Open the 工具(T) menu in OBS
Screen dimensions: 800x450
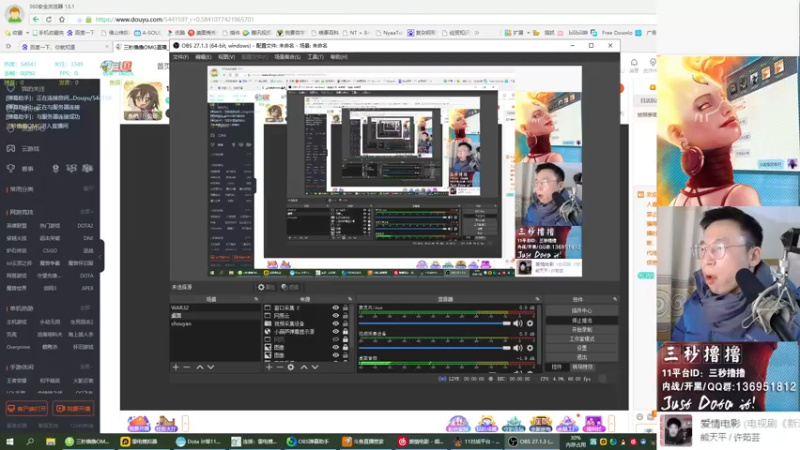coord(315,57)
